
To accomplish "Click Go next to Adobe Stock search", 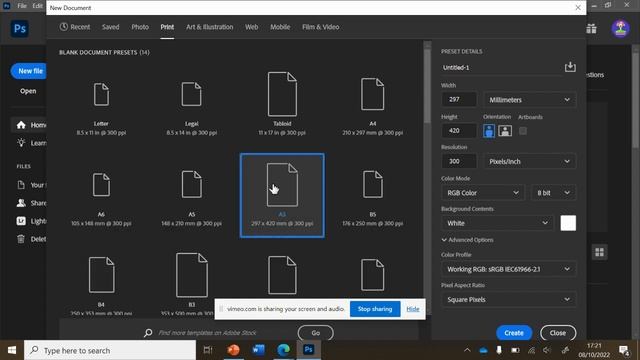I will pos(316,333).
